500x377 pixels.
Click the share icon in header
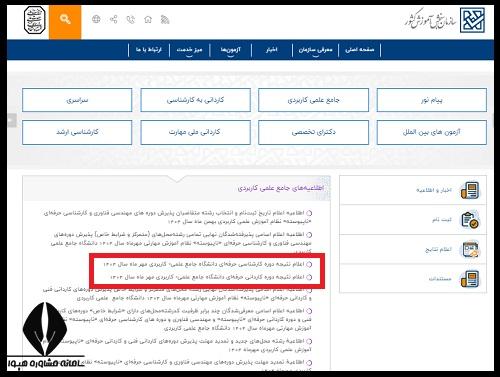coord(114,20)
